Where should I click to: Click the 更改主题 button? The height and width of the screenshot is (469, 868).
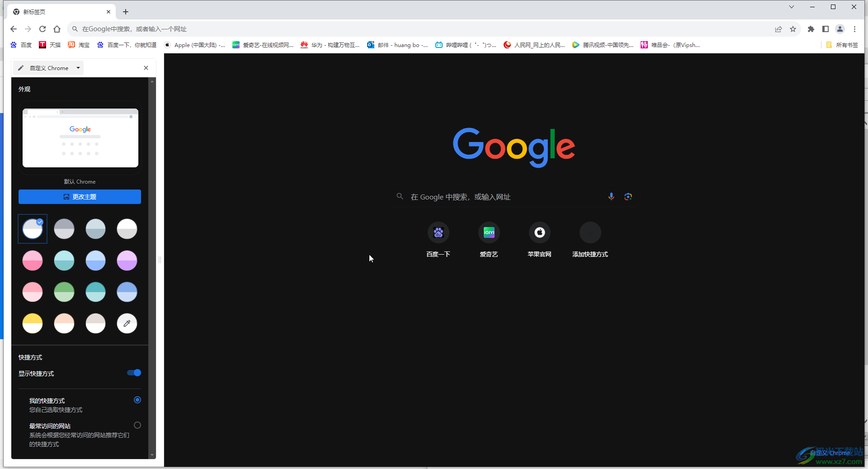click(80, 197)
